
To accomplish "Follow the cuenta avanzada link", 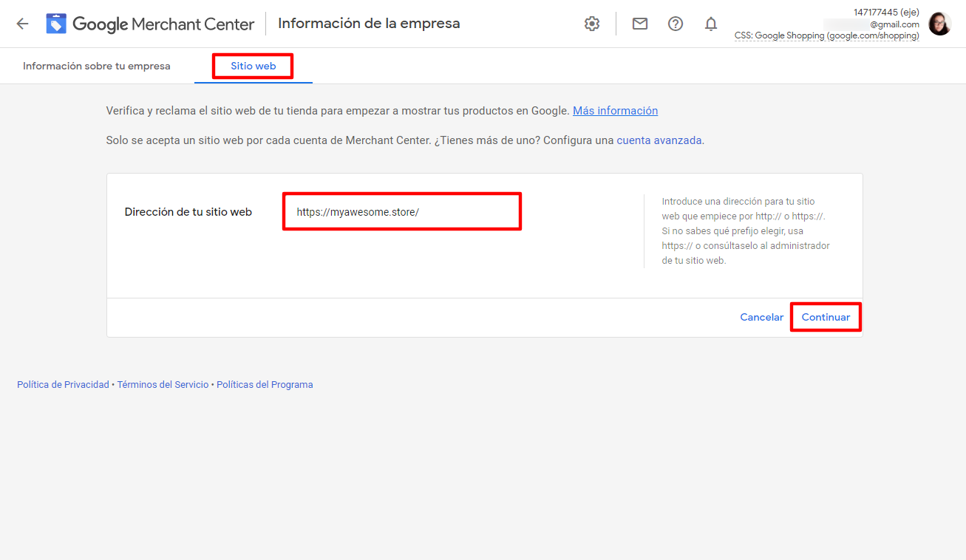I will (x=659, y=140).
